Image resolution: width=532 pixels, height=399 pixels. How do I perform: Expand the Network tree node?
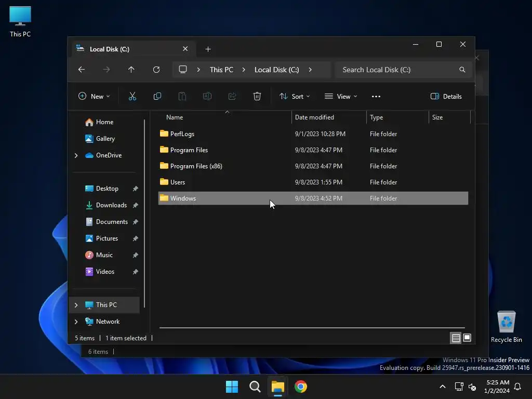tap(76, 322)
